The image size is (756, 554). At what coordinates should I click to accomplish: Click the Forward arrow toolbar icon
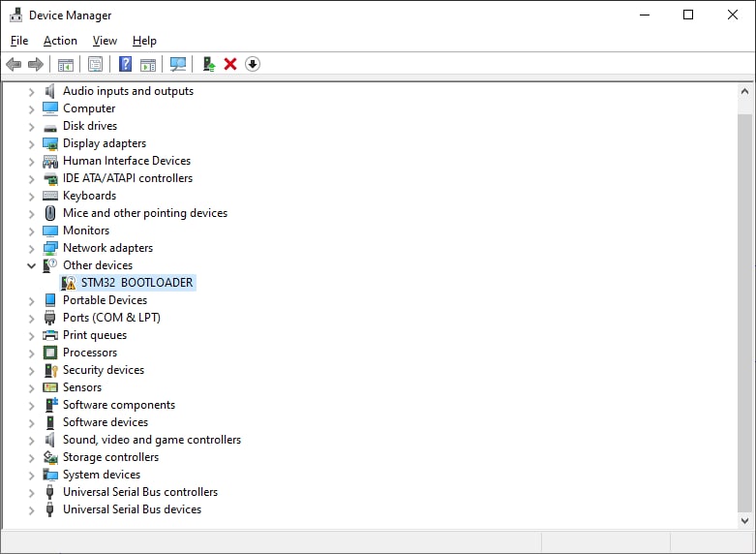[36, 64]
